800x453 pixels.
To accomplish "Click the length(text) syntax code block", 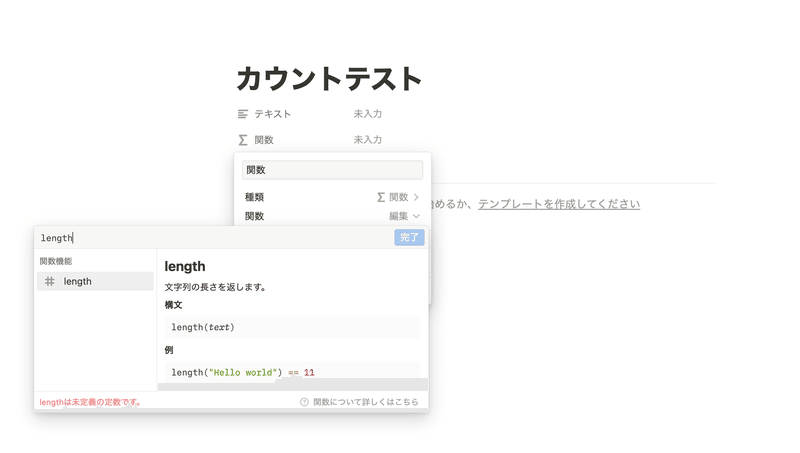I will tap(292, 327).
